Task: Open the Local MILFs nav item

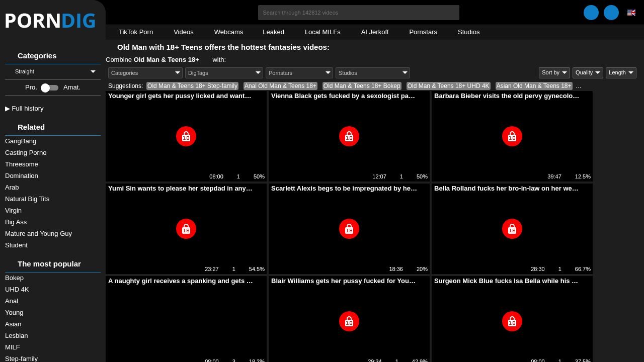Action: coord(323,32)
